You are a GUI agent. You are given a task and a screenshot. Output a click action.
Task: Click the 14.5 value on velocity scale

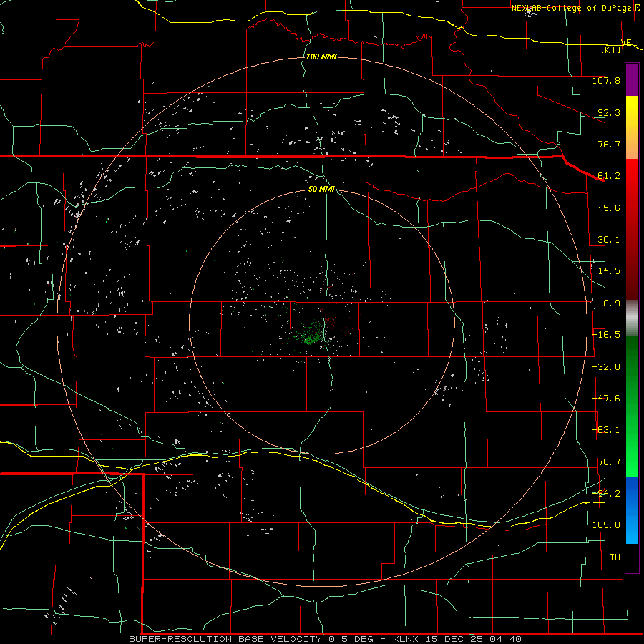pos(609,271)
